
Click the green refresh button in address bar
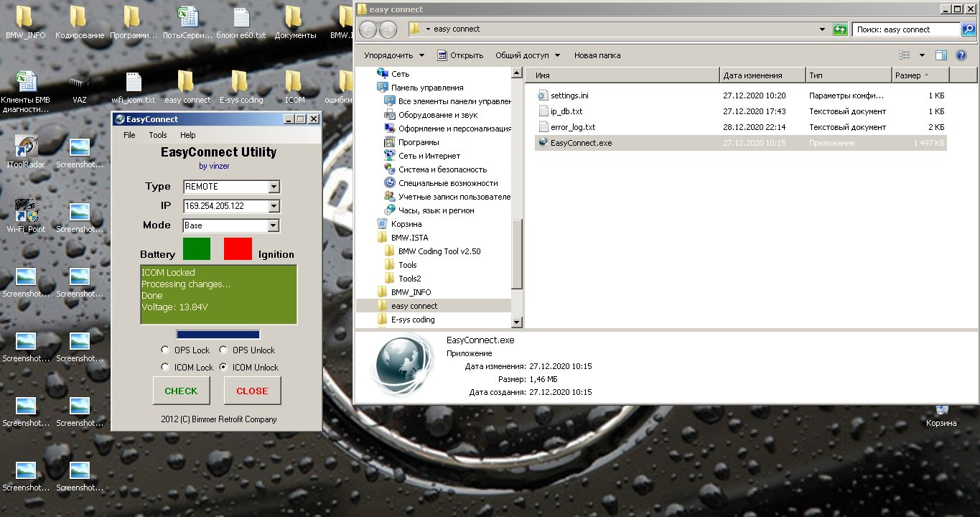pyautogui.click(x=840, y=29)
